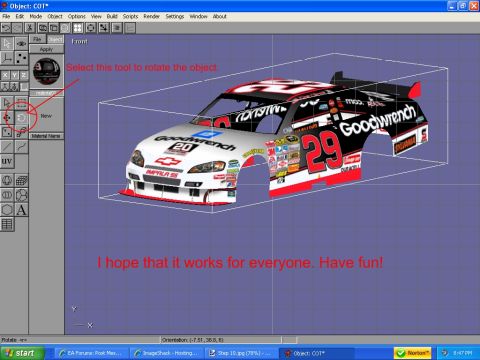Open the Build menu
Image resolution: width=480 pixels, height=360 pixels.
(x=112, y=16)
